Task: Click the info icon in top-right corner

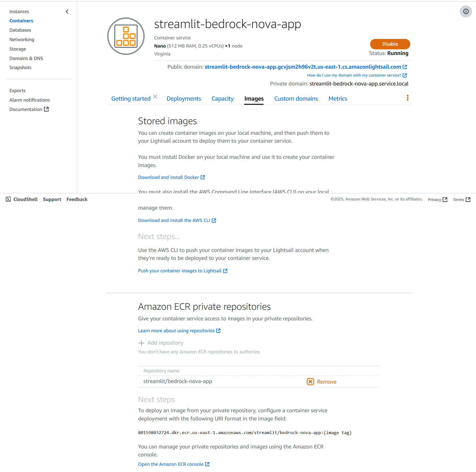Action: pyautogui.click(x=466, y=11)
